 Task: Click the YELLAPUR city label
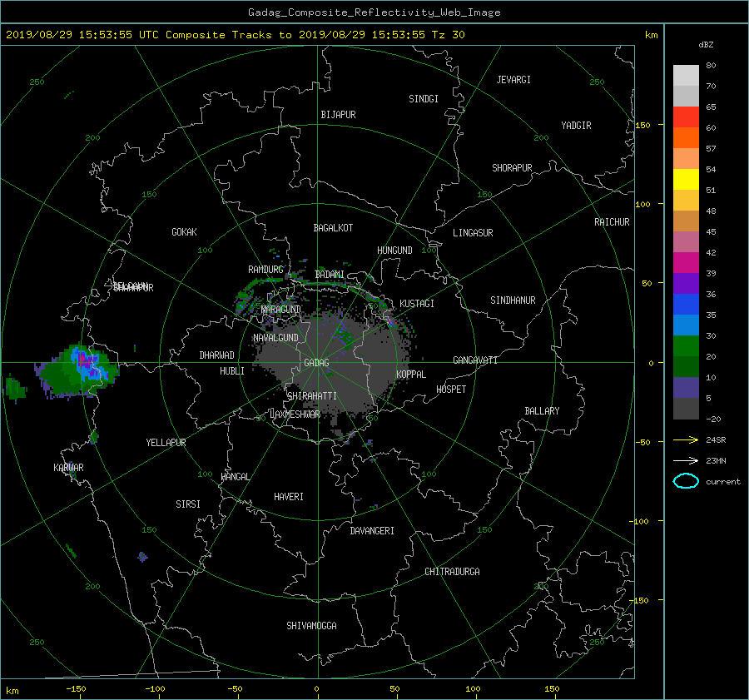[166, 443]
